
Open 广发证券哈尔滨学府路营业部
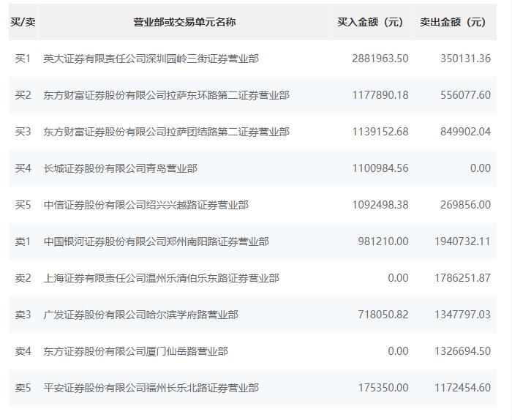[140, 315]
